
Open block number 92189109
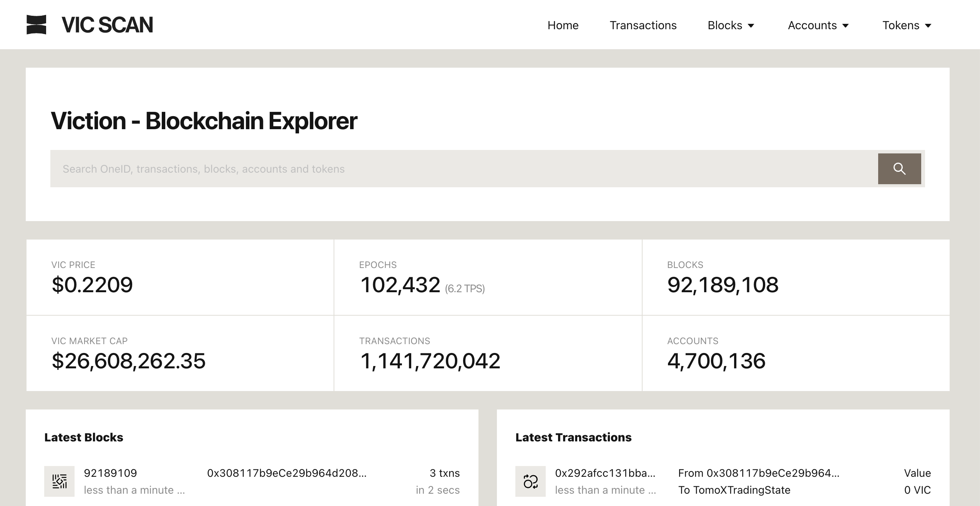pyautogui.click(x=110, y=473)
